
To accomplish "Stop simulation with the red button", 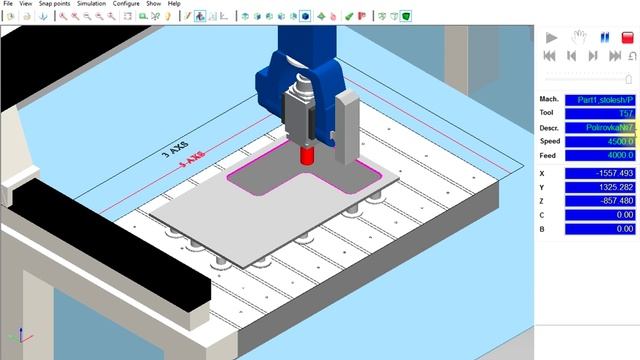I will 627,38.
